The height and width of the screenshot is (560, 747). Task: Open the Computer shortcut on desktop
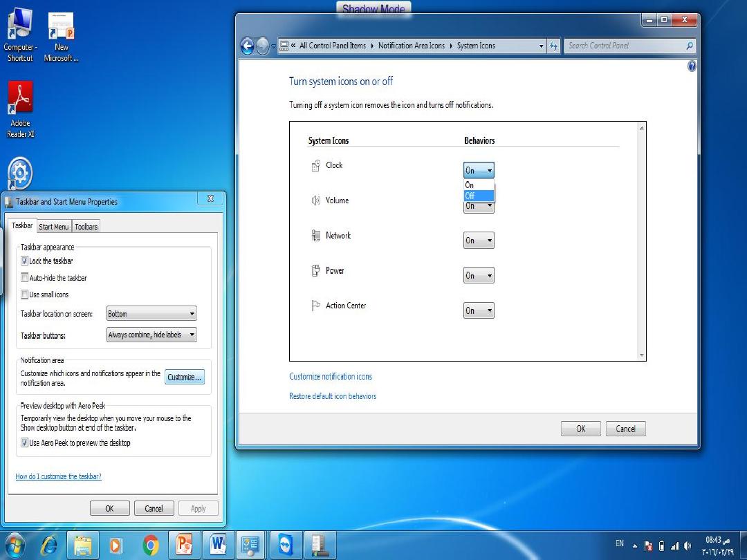(x=19, y=36)
